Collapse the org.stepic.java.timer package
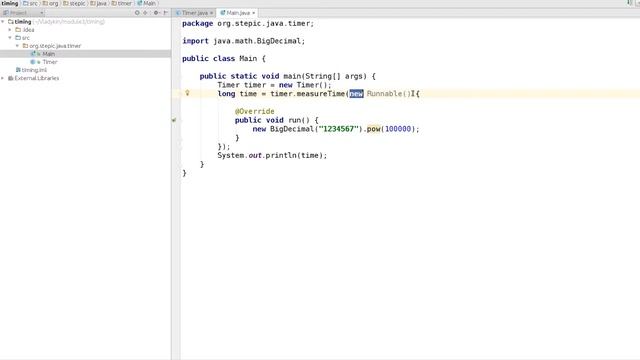This screenshot has width=640, height=360. tap(18, 46)
